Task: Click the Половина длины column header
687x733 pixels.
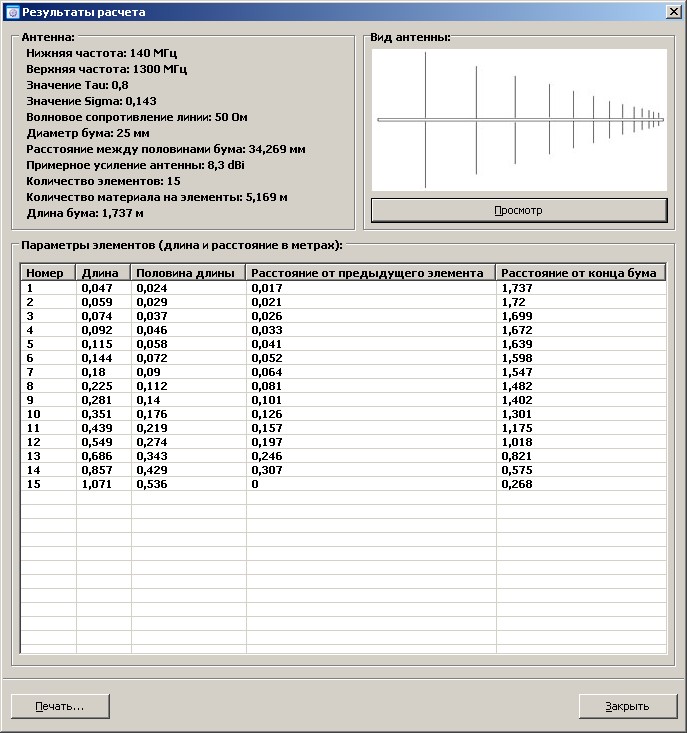Action: 188,273
